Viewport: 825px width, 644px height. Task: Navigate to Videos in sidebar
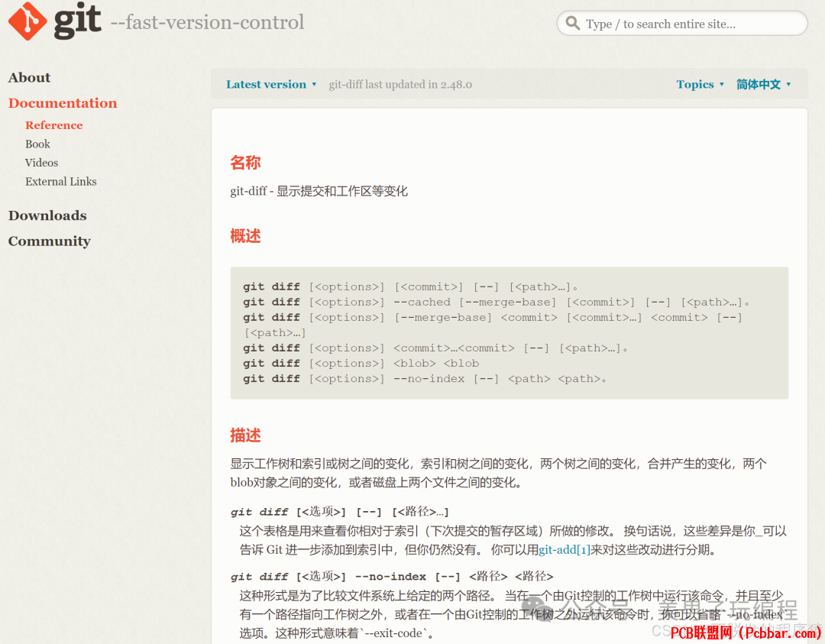pos(41,163)
